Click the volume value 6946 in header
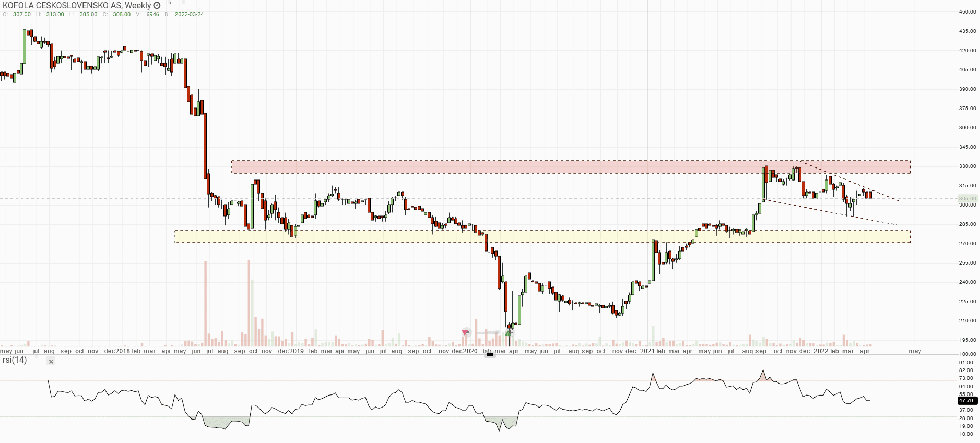980x443 pixels. tap(152, 14)
